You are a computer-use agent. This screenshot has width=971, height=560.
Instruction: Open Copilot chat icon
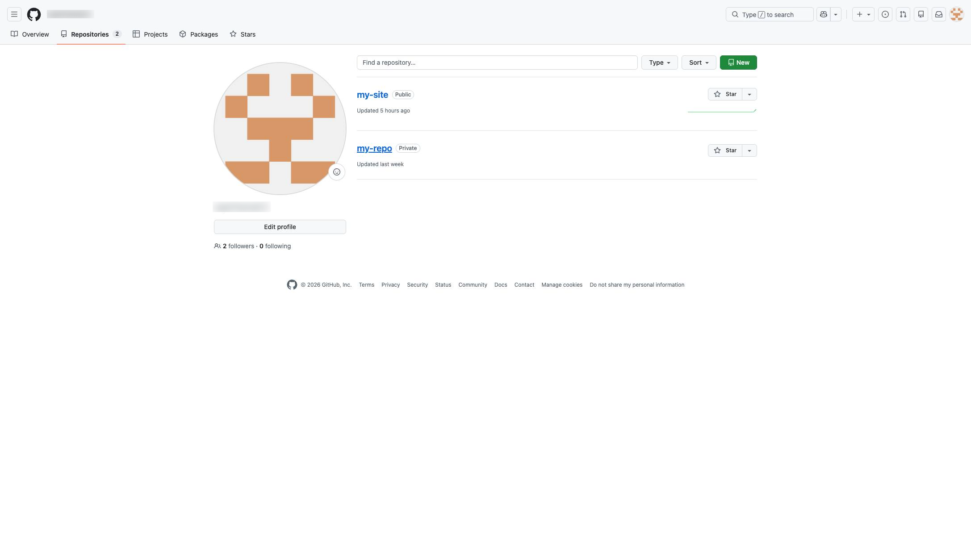coord(824,14)
